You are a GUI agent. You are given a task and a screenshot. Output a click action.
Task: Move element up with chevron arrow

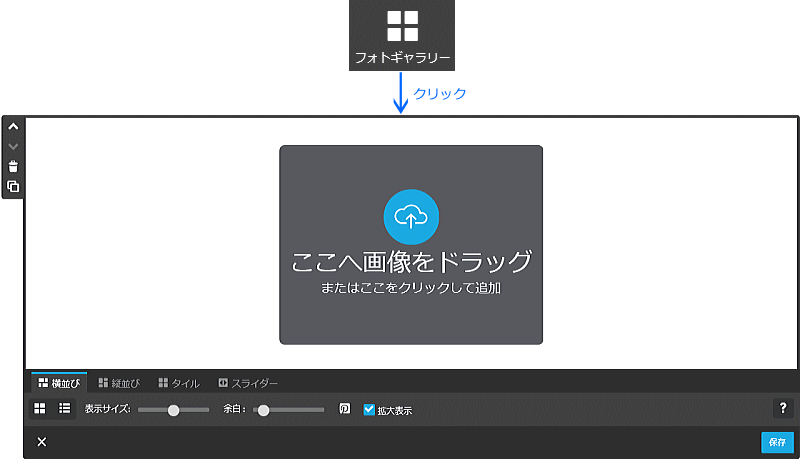(x=13, y=126)
